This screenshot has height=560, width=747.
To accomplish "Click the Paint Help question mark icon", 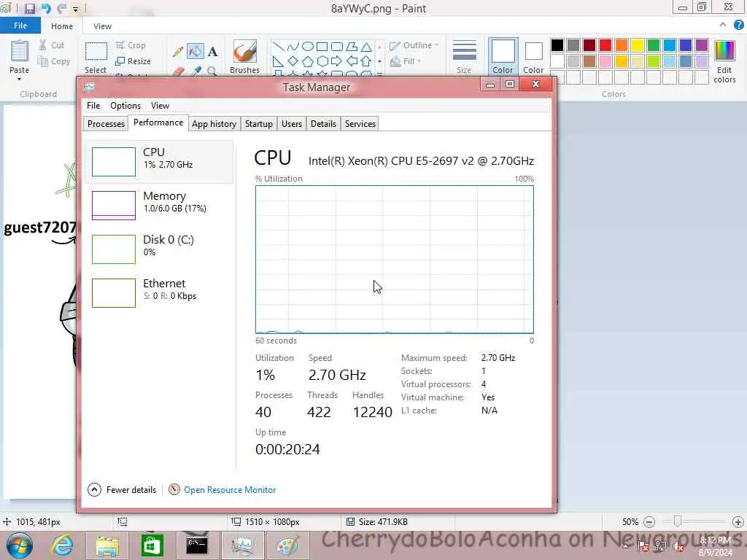I will coord(739,25).
